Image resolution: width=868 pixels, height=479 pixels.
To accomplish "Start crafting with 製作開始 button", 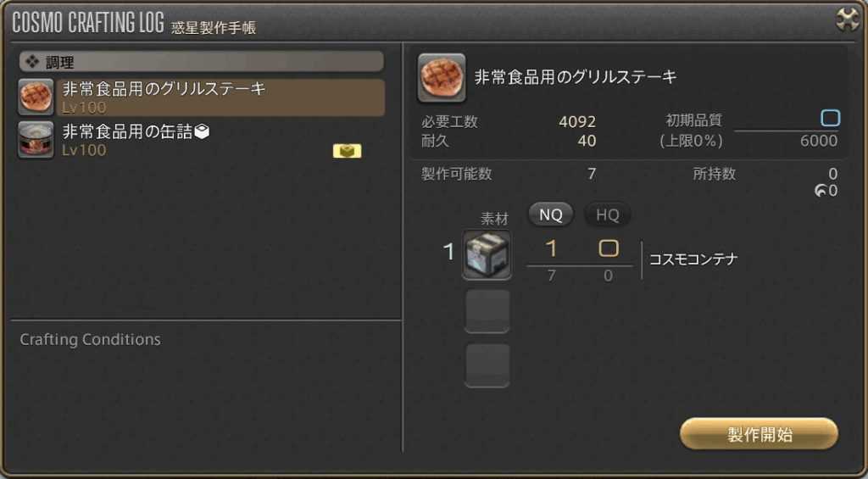I will coord(759,434).
